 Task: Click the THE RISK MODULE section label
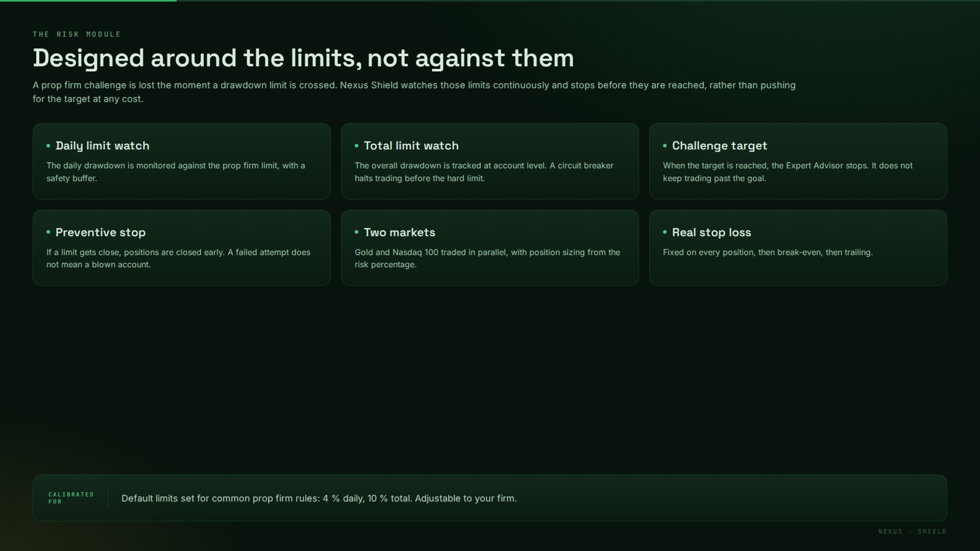77,34
